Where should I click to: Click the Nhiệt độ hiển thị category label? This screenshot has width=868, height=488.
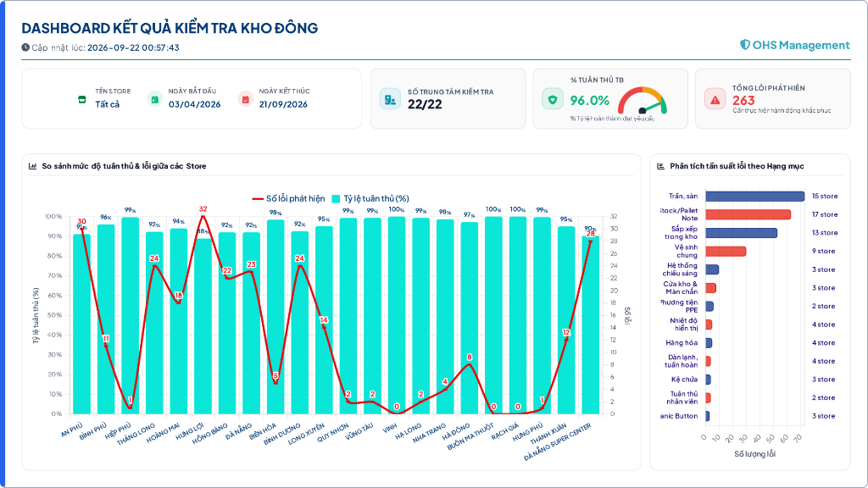[684, 324]
